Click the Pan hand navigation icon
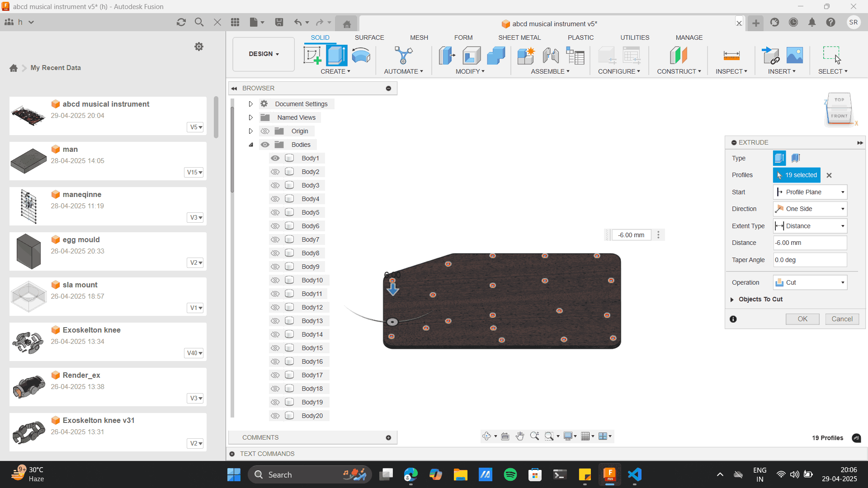The height and width of the screenshot is (488, 868). pos(520,436)
